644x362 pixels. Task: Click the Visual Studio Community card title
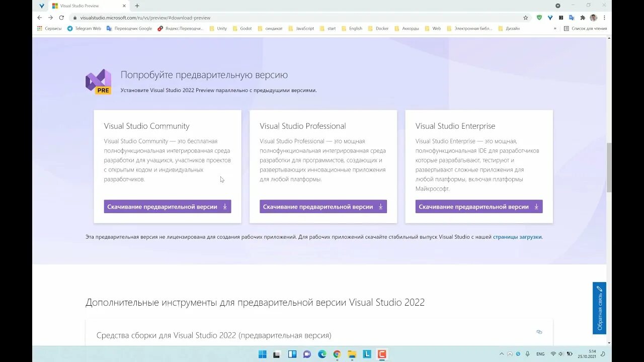[x=147, y=126]
